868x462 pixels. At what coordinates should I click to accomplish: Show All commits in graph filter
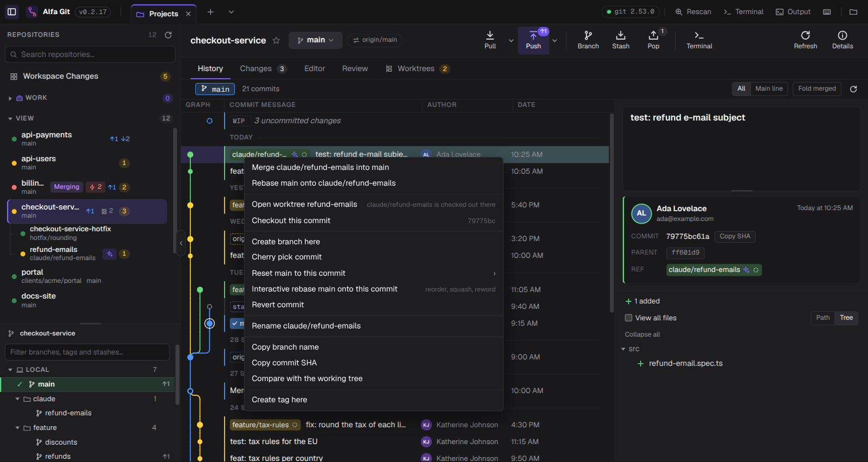coord(741,89)
